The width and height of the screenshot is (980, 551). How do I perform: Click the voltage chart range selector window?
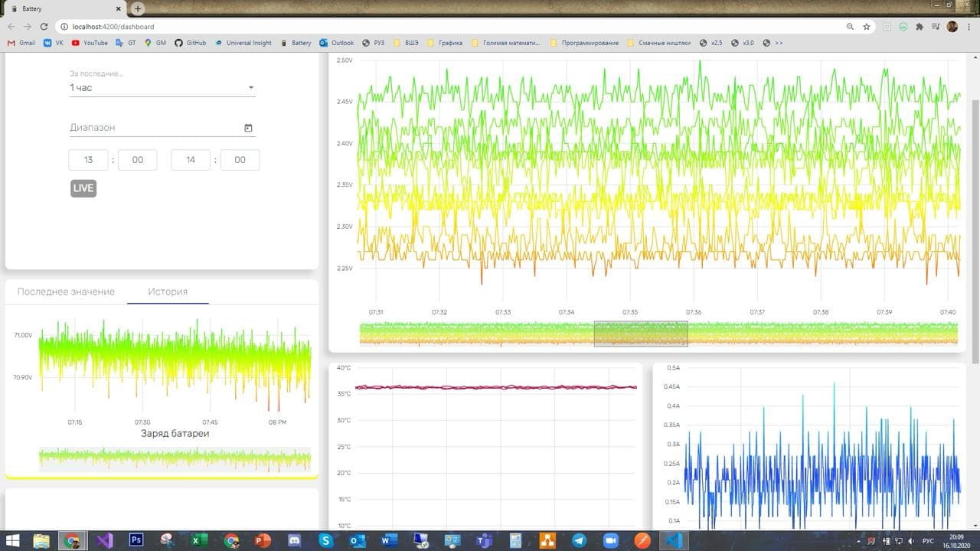tap(641, 334)
